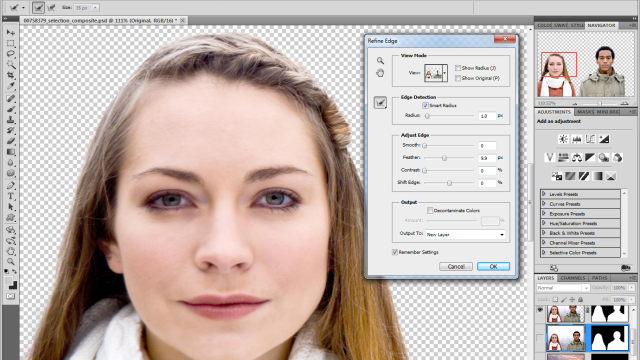Select the Blur tool
Screen dimensions: 640x360
tap(11, 162)
